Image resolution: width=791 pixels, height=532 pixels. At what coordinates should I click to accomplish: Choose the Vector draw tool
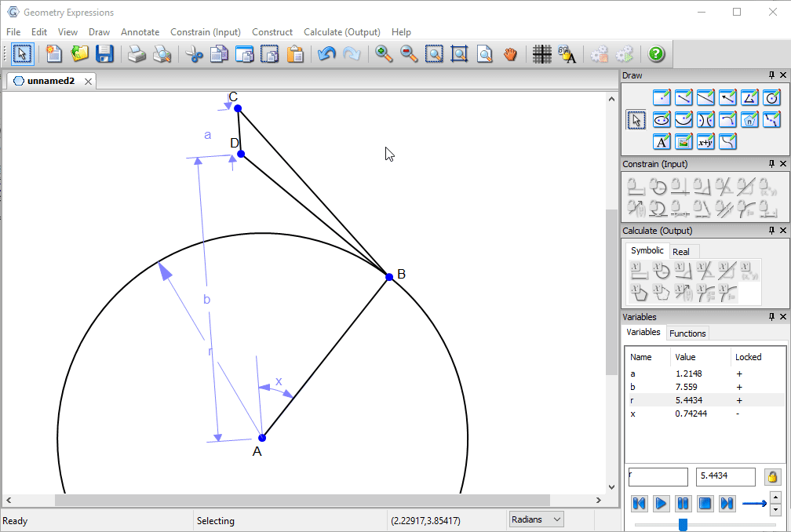(x=727, y=97)
